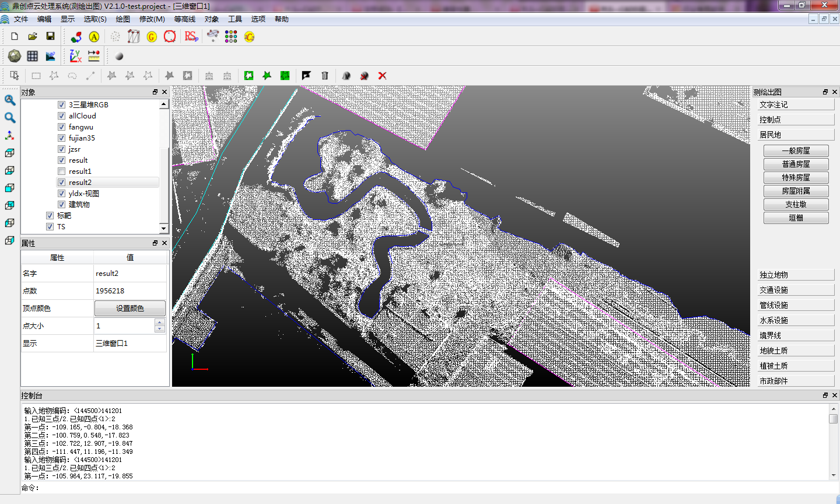Click the red RS toolbar icon
The image size is (840, 504).
pos(191,36)
